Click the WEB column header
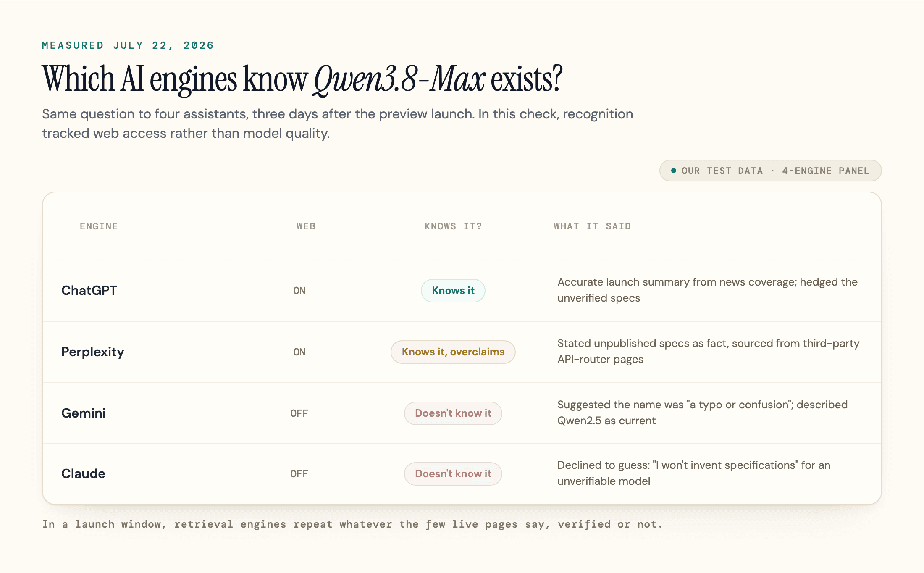Image resolution: width=924 pixels, height=573 pixels. pyautogui.click(x=306, y=226)
